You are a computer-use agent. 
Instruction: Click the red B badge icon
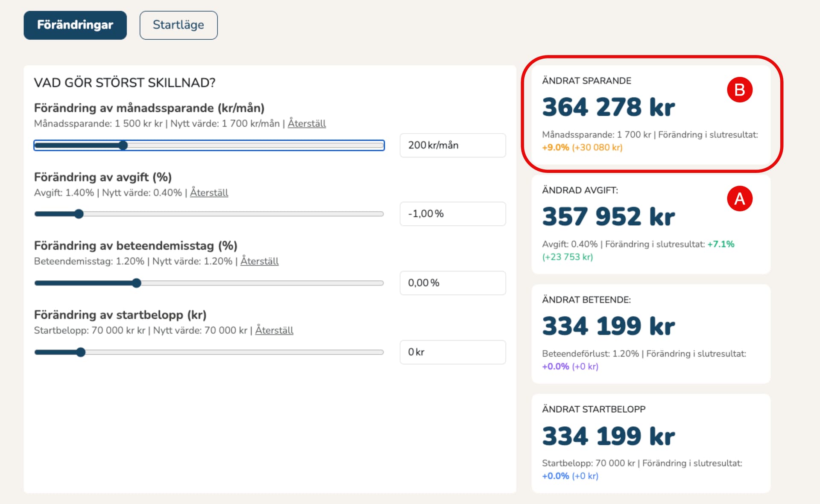739,90
